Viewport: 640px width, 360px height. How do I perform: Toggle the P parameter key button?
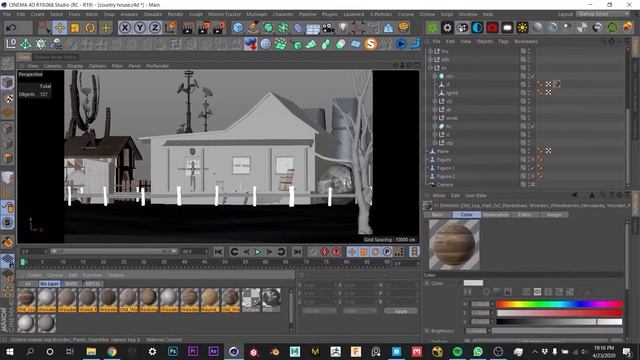tap(387, 252)
